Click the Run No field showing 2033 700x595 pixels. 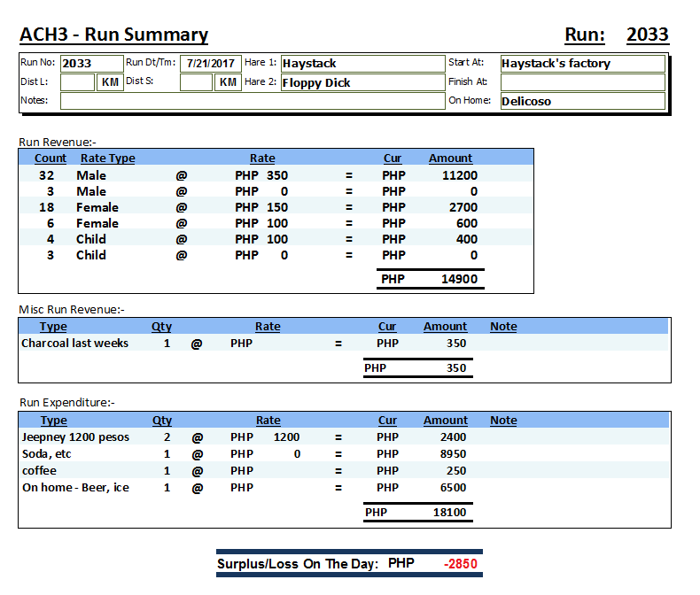(92, 64)
